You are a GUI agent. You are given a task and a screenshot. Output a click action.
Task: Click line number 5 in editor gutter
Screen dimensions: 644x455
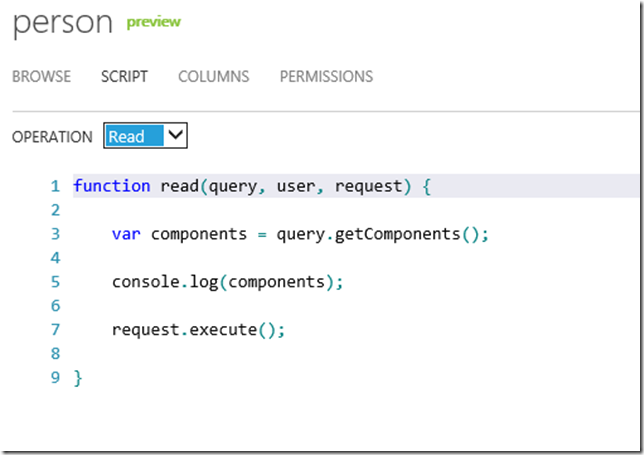(55, 282)
